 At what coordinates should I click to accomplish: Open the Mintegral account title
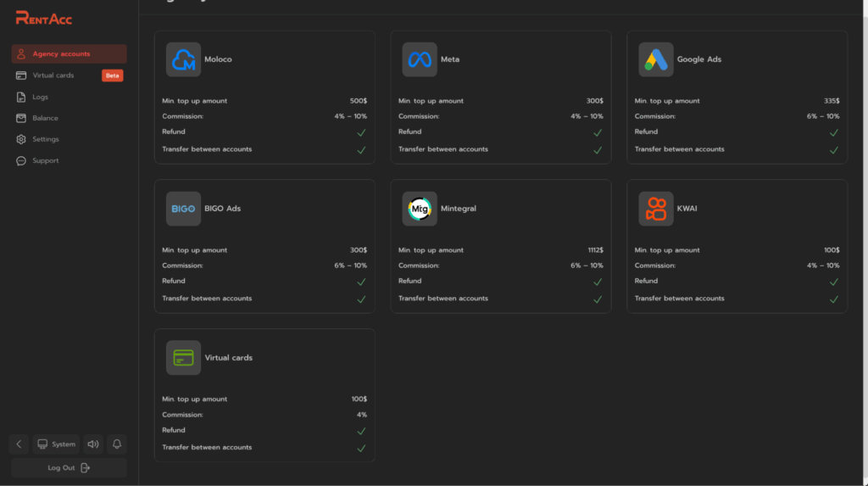tap(459, 209)
